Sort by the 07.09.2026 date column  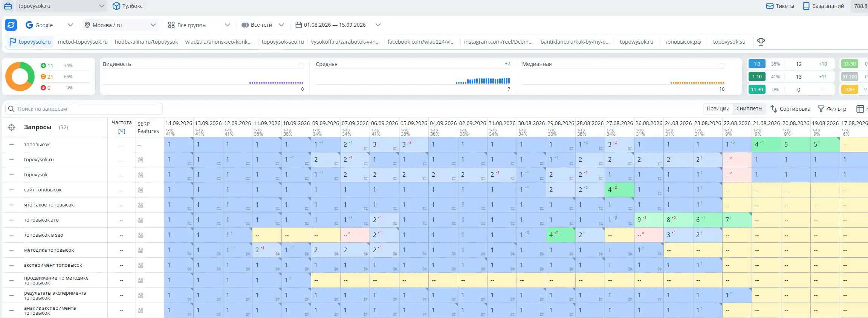pyautogui.click(x=355, y=123)
